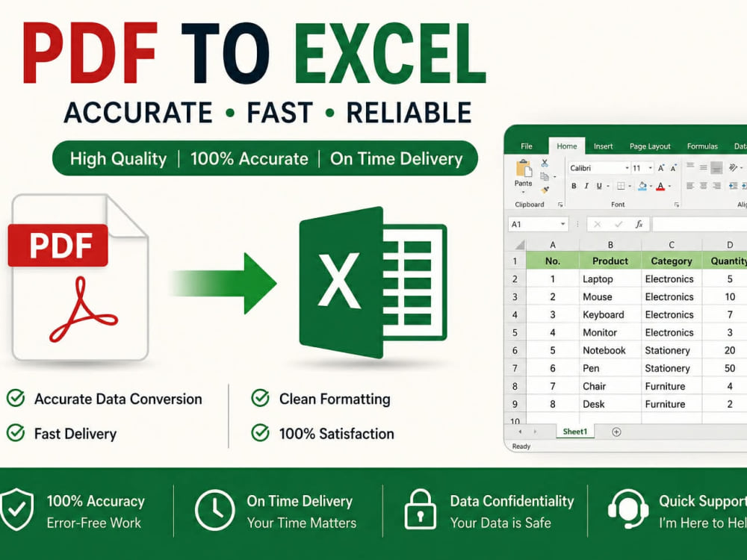The width and height of the screenshot is (747, 560).
Task: Select the Keyboard cell
Action: [x=610, y=315]
